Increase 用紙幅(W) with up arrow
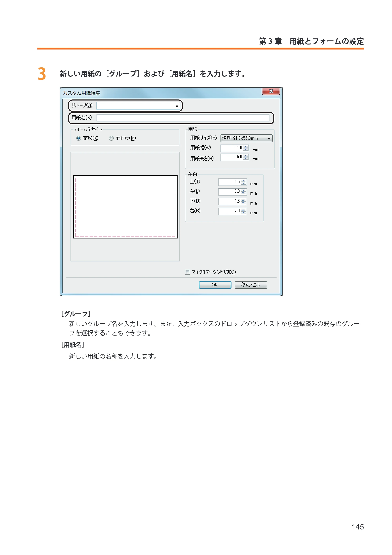 (x=246, y=146)
